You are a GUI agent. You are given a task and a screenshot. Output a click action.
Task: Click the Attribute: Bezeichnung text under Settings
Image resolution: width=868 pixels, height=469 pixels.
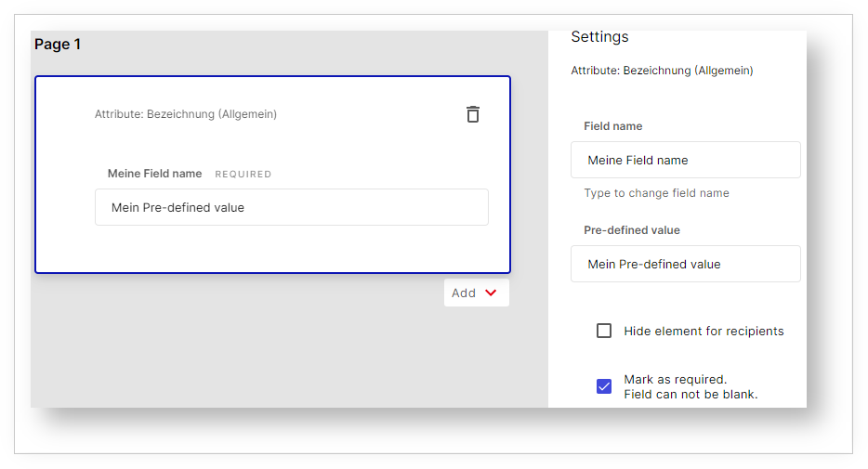(x=662, y=71)
